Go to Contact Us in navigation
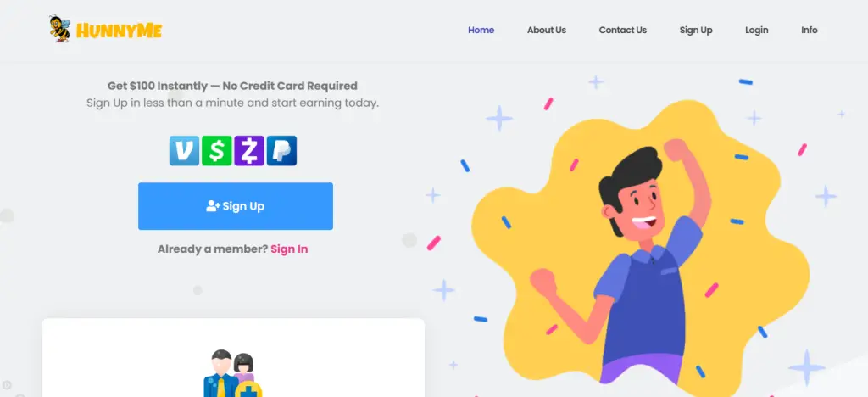 (x=623, y=30)
